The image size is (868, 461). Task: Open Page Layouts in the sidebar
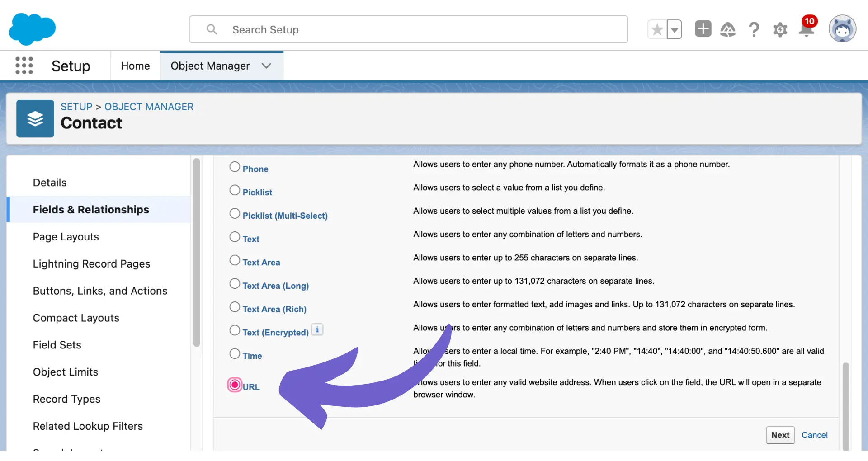(x=66, y=237)
